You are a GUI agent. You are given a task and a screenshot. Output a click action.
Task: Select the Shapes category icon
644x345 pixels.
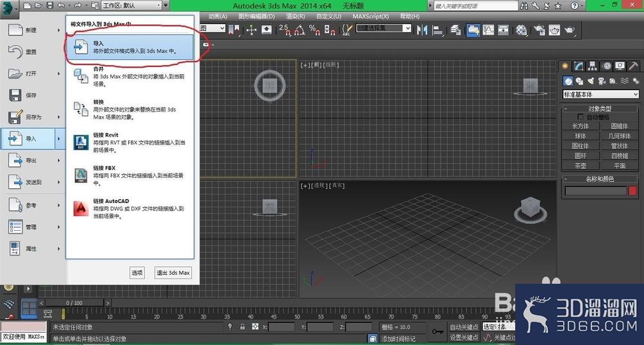(580, 81)
